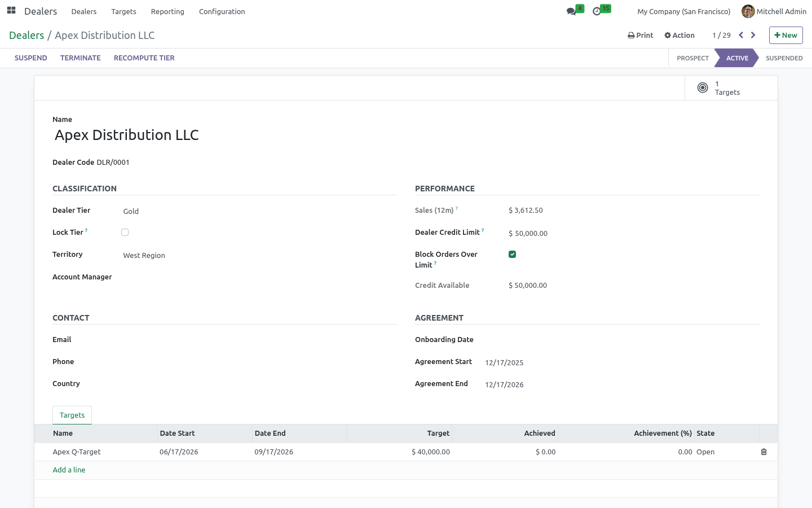
Task: Open the Country selection field
Action: click(x=259, y=384)
